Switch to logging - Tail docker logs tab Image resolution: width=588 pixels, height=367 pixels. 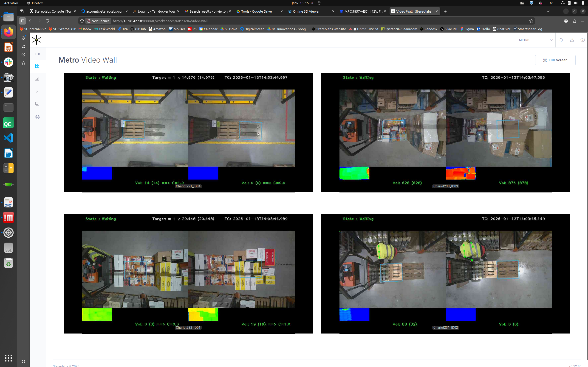point(156,11)
